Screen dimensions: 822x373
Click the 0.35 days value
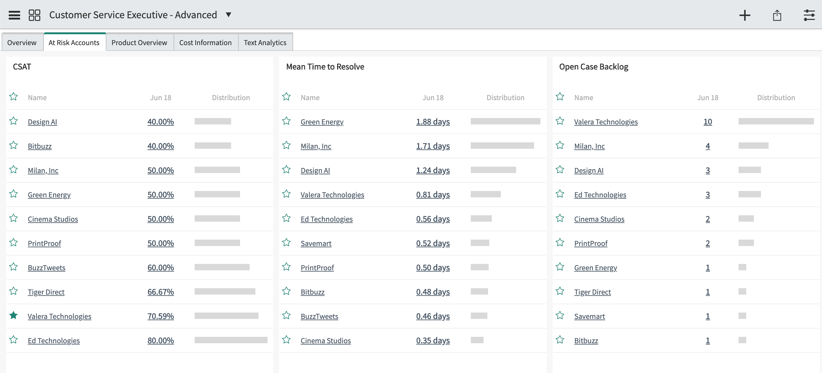(x=433, y=341)
